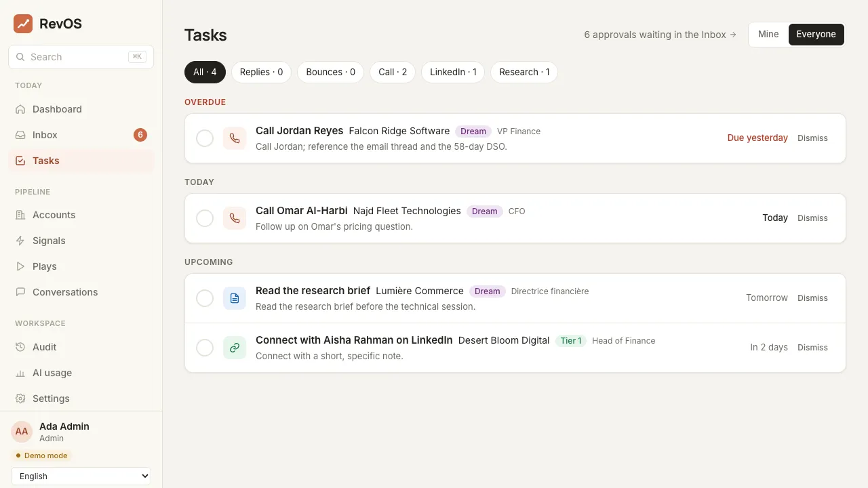This screenshot has height=488, width=868.
Task: Focus the Search field in sidebar
Action: (81, 57)
